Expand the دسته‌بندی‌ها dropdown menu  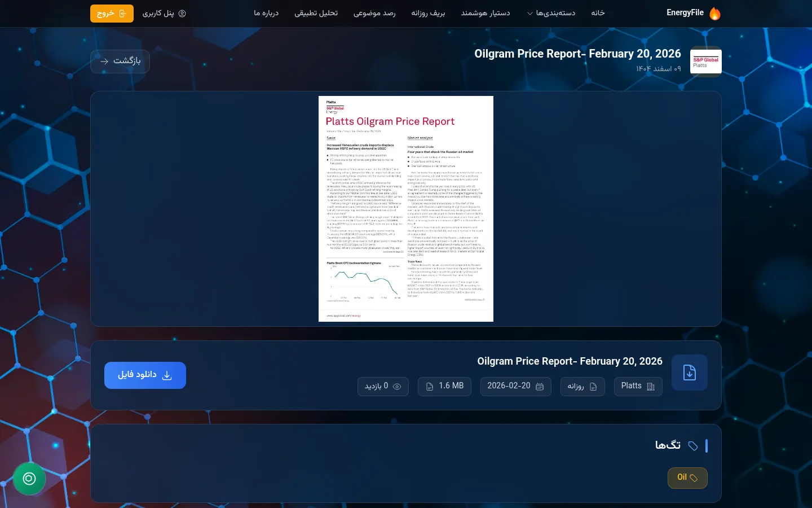click(x=551, y=13)
